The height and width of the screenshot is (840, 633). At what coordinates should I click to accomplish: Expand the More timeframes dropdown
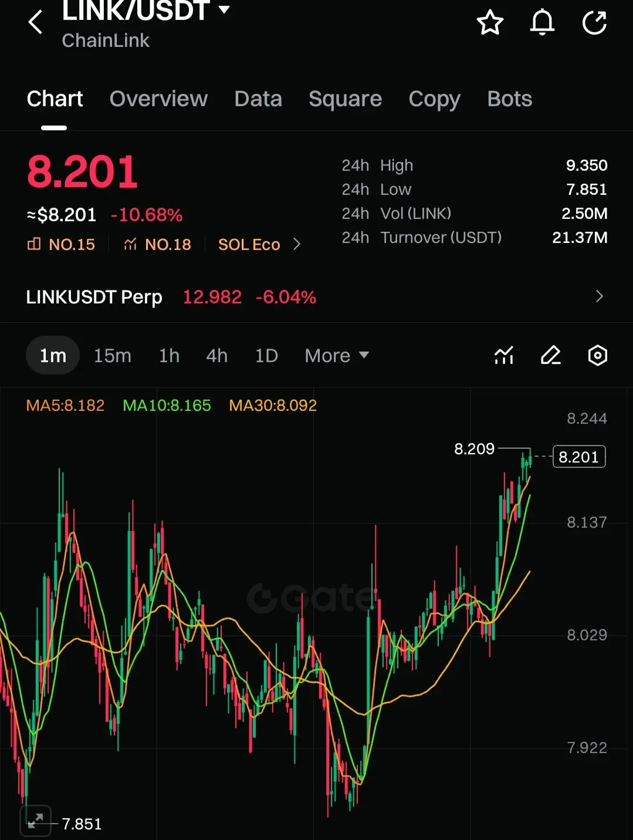coord(337,355)
